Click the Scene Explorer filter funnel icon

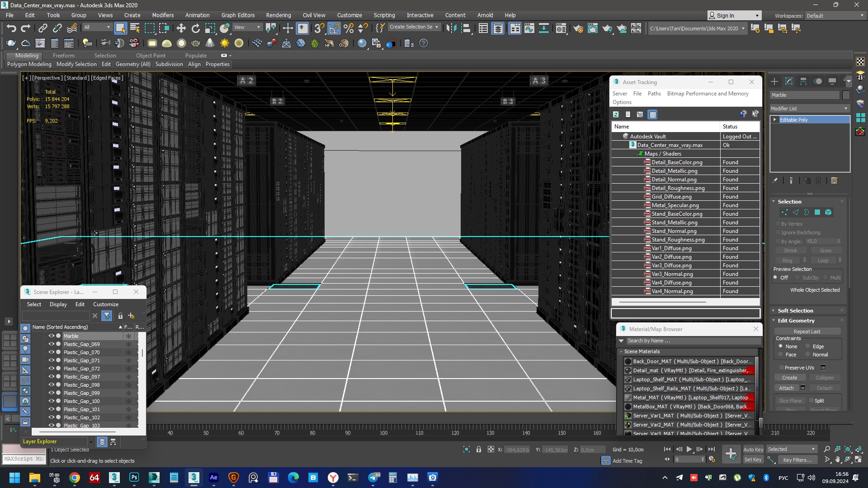[107, 316]
